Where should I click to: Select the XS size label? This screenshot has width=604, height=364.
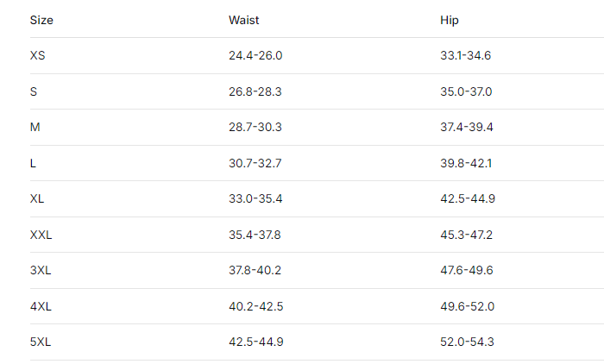click(38, 55)
